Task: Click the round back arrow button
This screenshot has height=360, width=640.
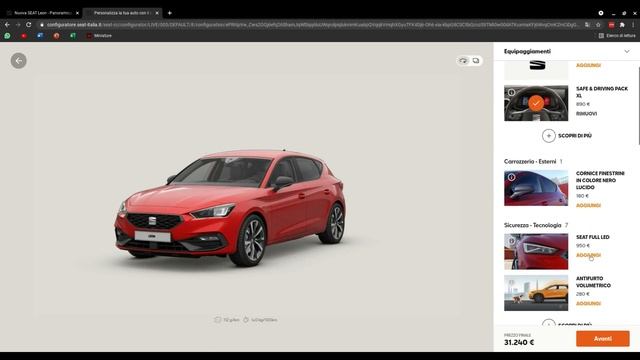Action: click(x=19, y=61)
